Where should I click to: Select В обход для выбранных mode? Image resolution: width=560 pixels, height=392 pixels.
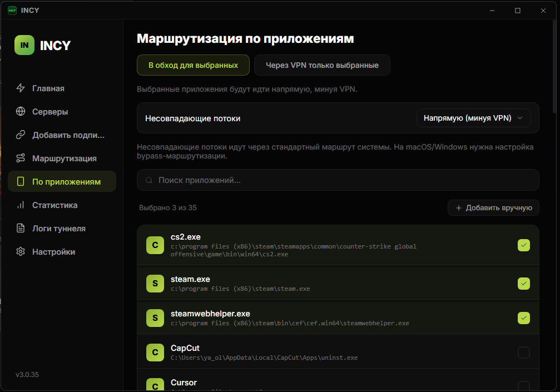pyautogui.click(x=193, y=65)
